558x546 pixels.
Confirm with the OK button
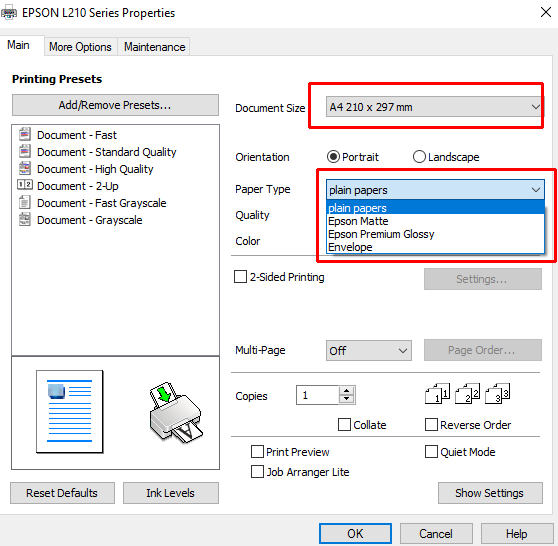(355, 534)
